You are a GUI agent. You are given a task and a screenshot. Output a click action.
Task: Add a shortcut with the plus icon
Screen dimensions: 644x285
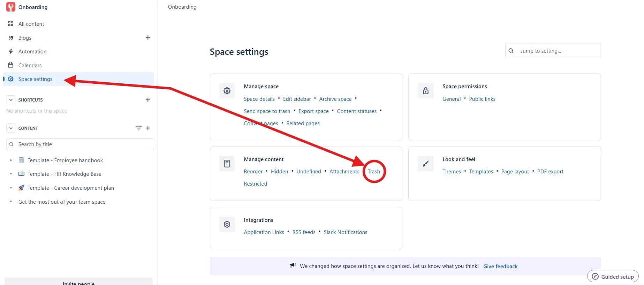click(148, 100)
